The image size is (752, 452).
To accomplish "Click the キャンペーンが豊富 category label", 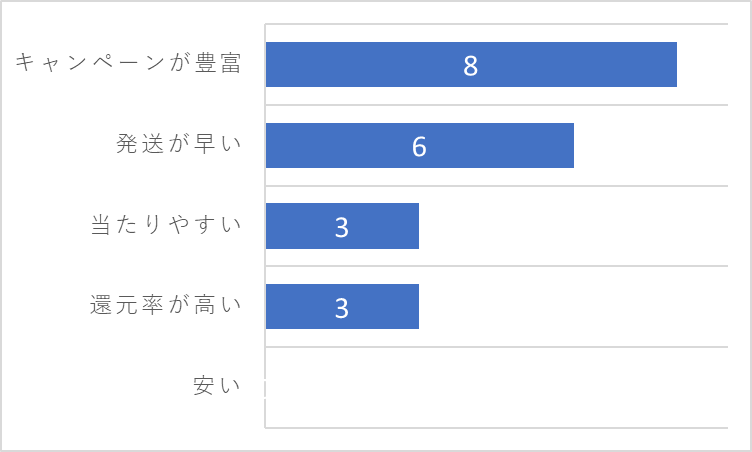I will pyautogui.click(x=128, y=63).
